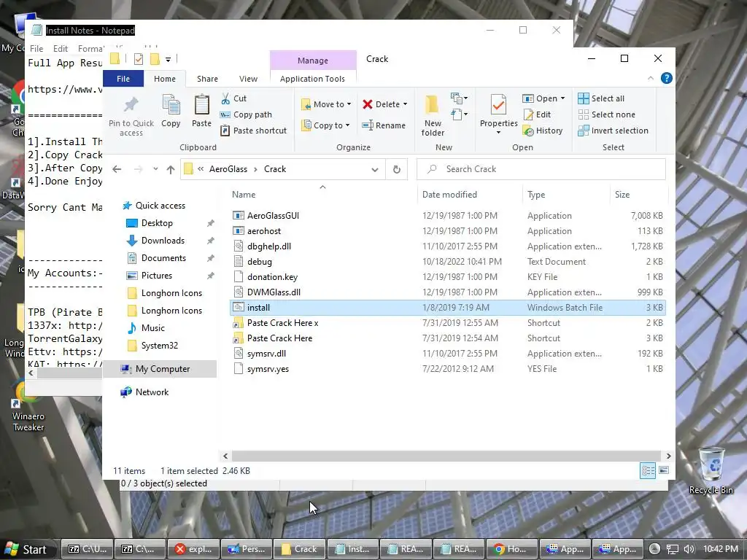This screenshot has height=560, width=747.
Task: Click the taskbar volume speaker icon
Action: [x=689, y=549]
